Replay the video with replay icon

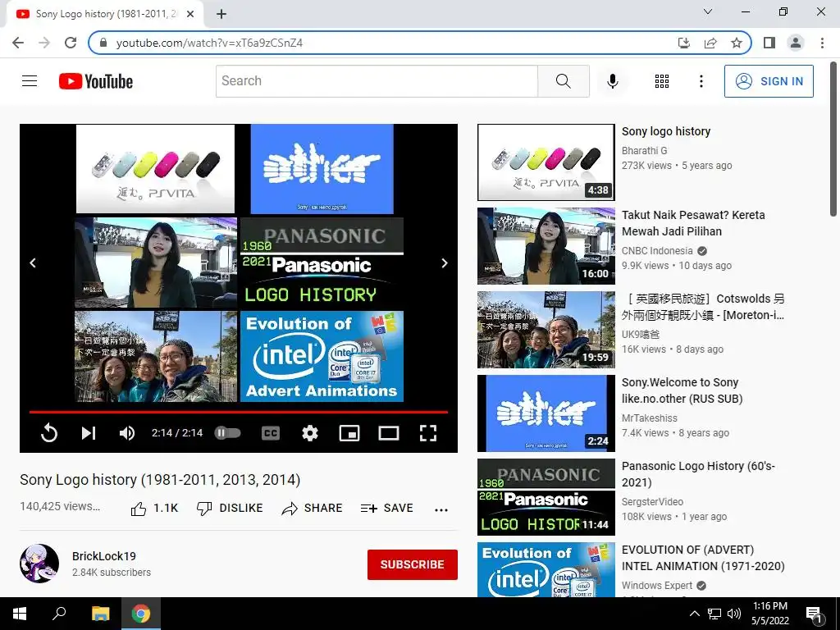click(48, 433)
